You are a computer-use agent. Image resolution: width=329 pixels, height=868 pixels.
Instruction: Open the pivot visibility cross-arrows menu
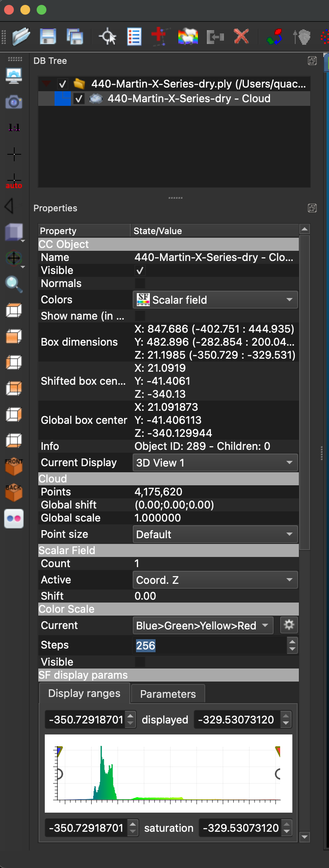click(x=14, y=258)
